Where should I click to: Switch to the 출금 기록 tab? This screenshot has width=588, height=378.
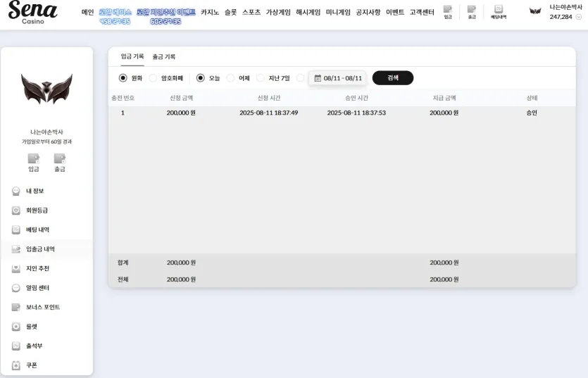pos(164,56)
